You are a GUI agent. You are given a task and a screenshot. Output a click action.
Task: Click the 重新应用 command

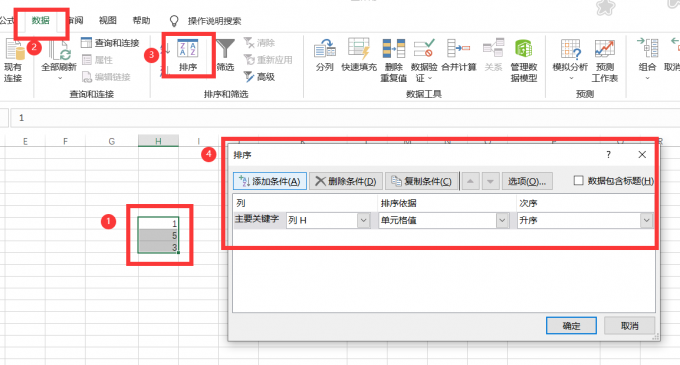click(x=268, y=60)
